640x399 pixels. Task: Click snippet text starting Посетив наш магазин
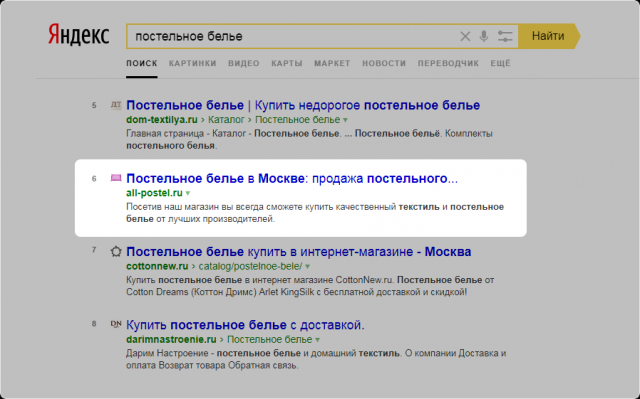pos(315,213)
